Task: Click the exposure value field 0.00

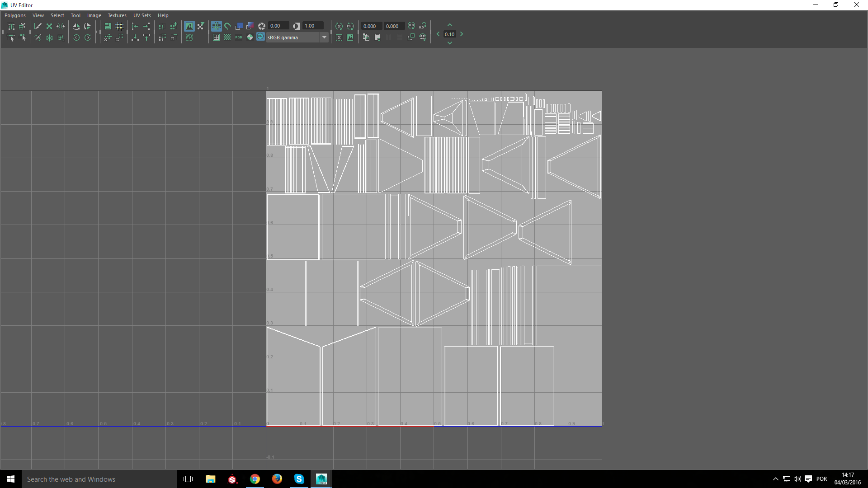Action: [x=278, y=26]
